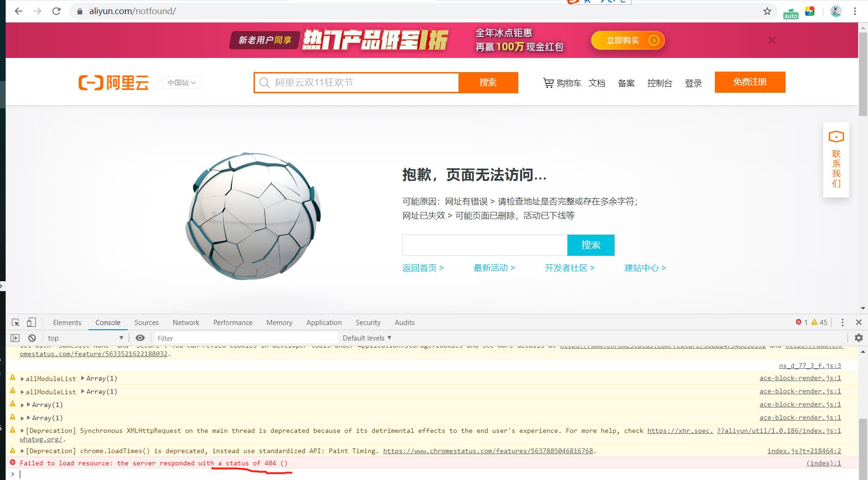Open the index.js?t=218464:2 source link

coord(804,451)
